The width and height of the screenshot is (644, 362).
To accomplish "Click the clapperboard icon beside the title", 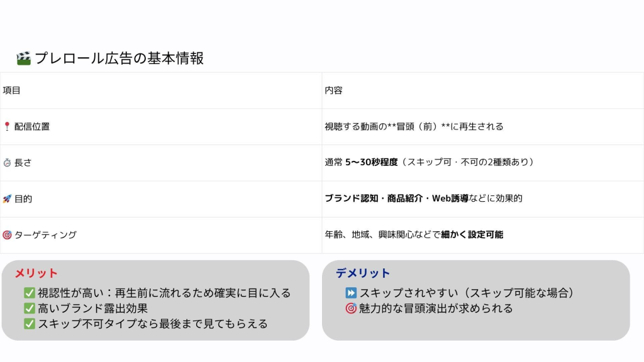I will tap(23, 58).
